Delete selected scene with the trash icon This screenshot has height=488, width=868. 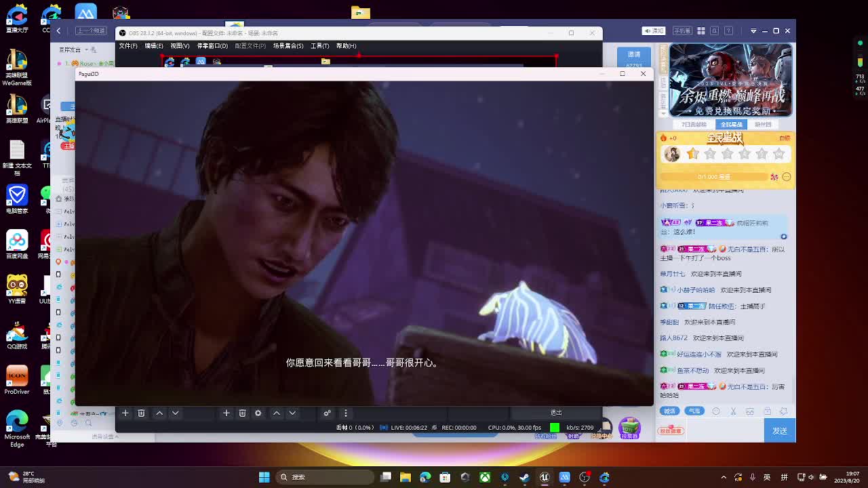[x=141, y=413]
